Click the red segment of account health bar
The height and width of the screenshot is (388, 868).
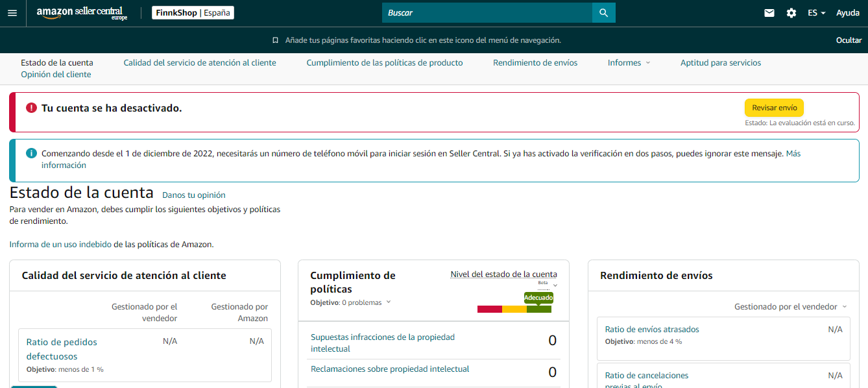coord(490,309)
